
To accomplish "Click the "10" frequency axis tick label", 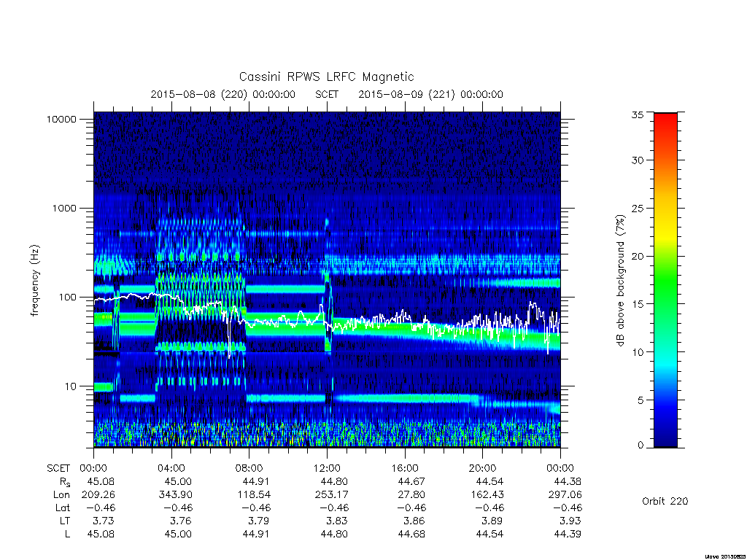I will (71, 386).
